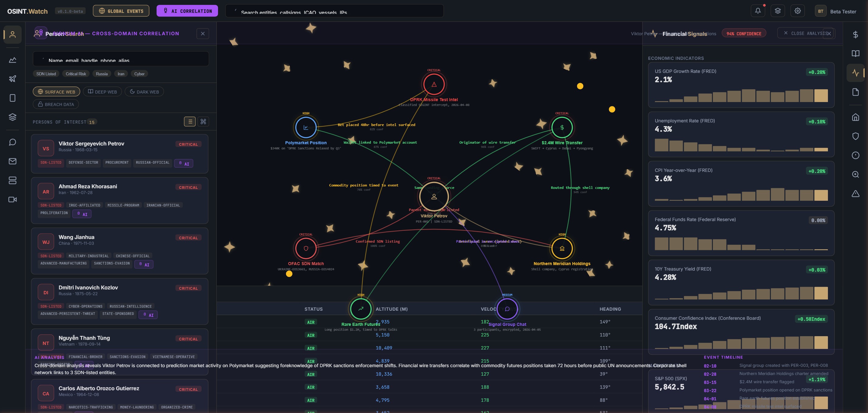Select the Person Search icon in the left sidebar
Screen dimensions: 868x413
coord(12,34)
